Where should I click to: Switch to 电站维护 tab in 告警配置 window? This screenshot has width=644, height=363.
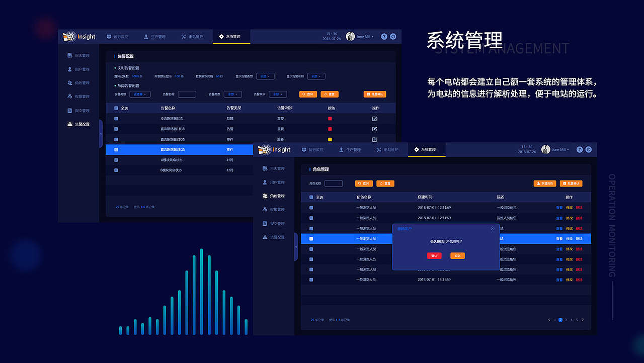point(192,37)
